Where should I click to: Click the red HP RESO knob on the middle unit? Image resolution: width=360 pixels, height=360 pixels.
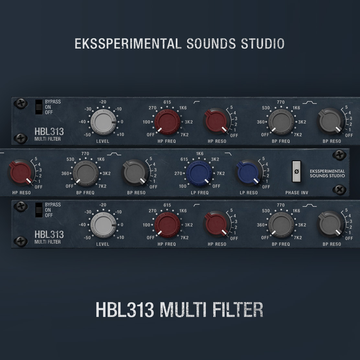(x=20, y=173)
